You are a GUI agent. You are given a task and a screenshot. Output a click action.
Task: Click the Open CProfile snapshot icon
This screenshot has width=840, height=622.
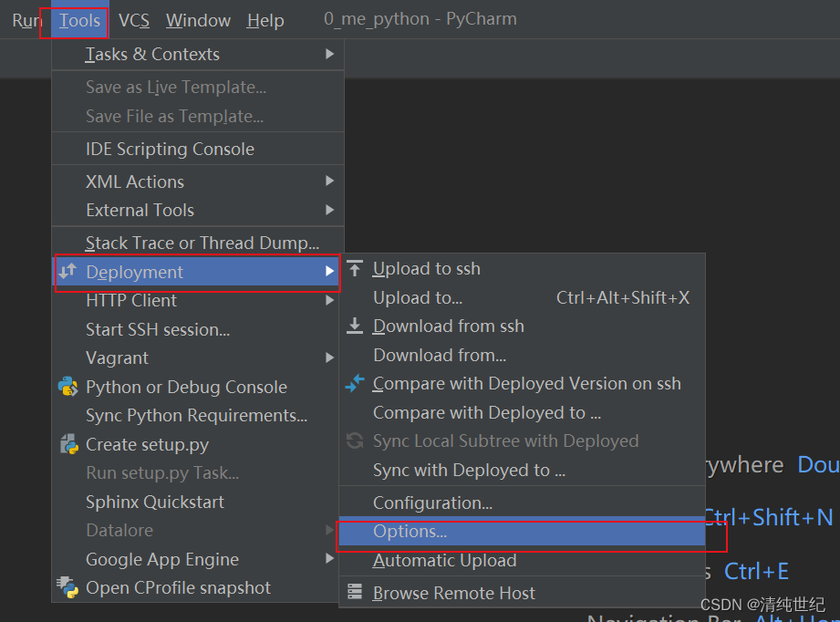67,587
